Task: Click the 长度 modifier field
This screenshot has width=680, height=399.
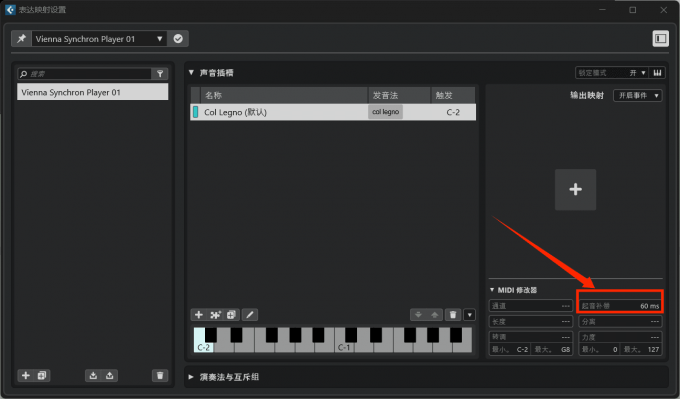Action: (530, 321)
